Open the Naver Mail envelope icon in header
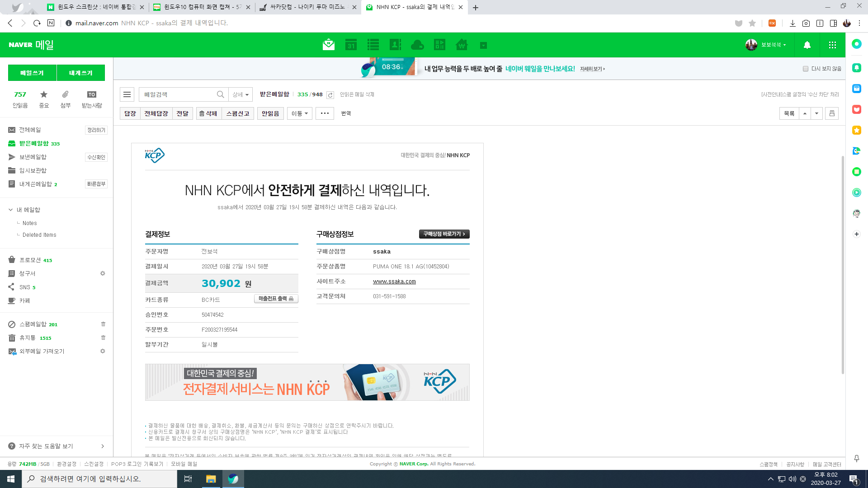Screen dimensions: 868x488 click(x=329, y=45)
